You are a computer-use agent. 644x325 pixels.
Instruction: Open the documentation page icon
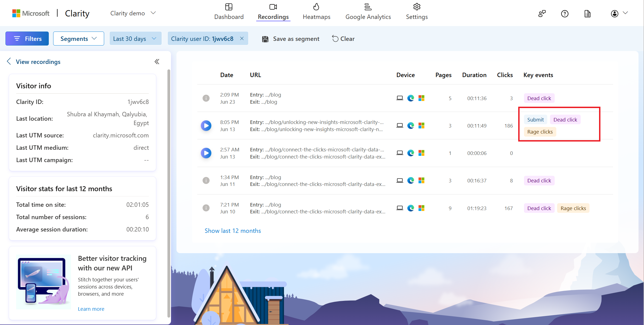point(587,13)
